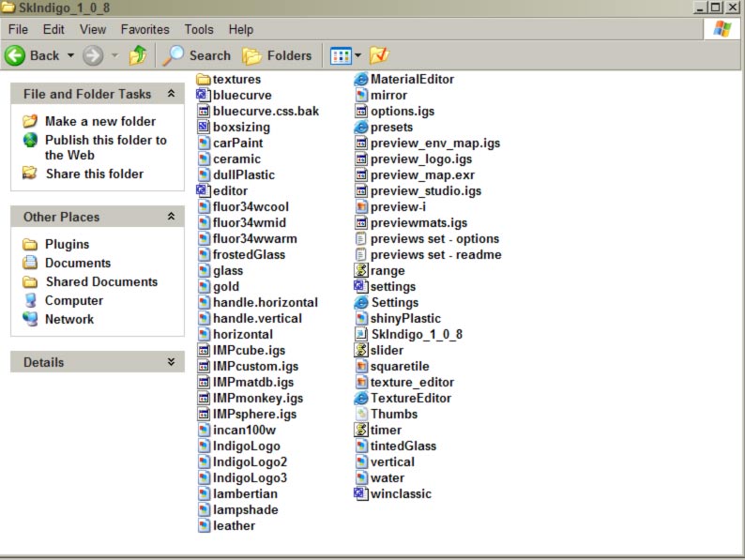Select the boxsizing file icon
745x560 pixels.
click(204, 128)
